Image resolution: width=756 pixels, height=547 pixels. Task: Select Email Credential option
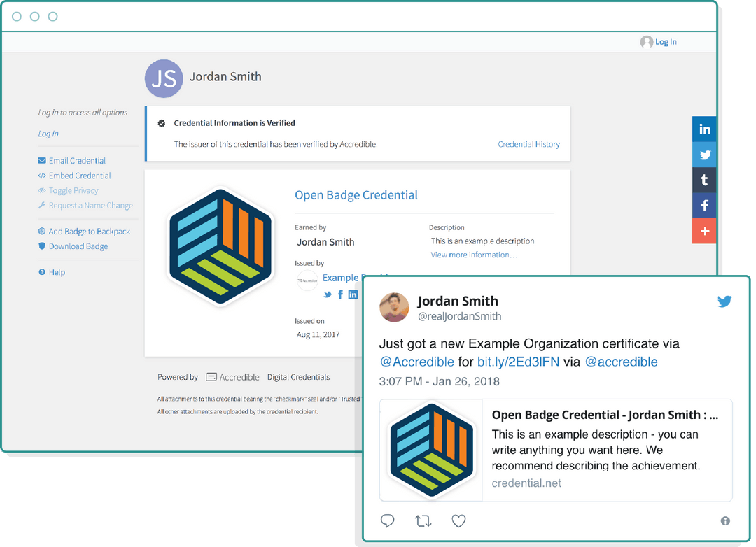pos(77,160)
